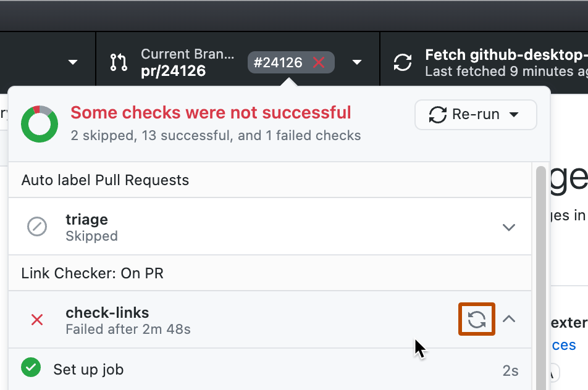Screen dimensions: 588x390
Task: Click the pull request branch icon near pr/24126
Action: click(118, 62)
